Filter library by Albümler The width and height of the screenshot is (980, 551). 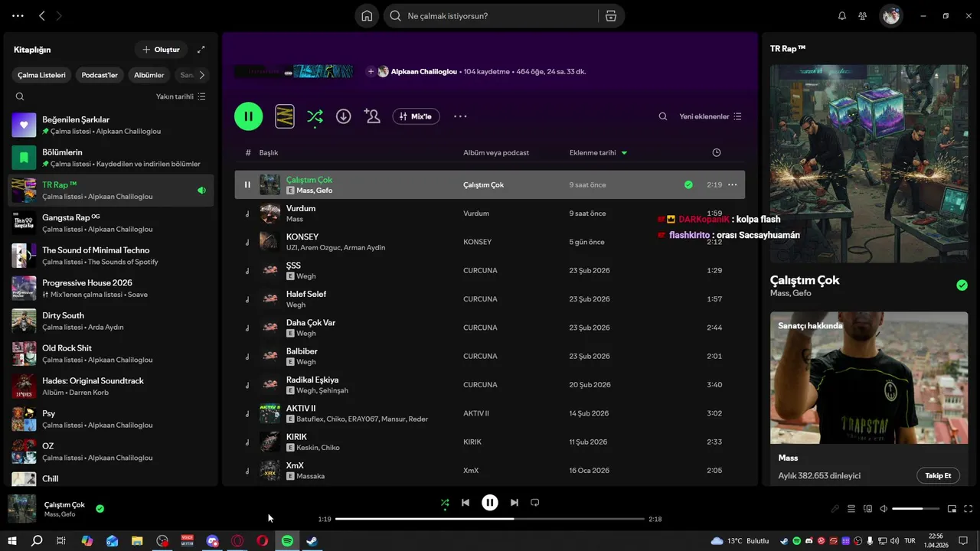click(x=149, y=75)
